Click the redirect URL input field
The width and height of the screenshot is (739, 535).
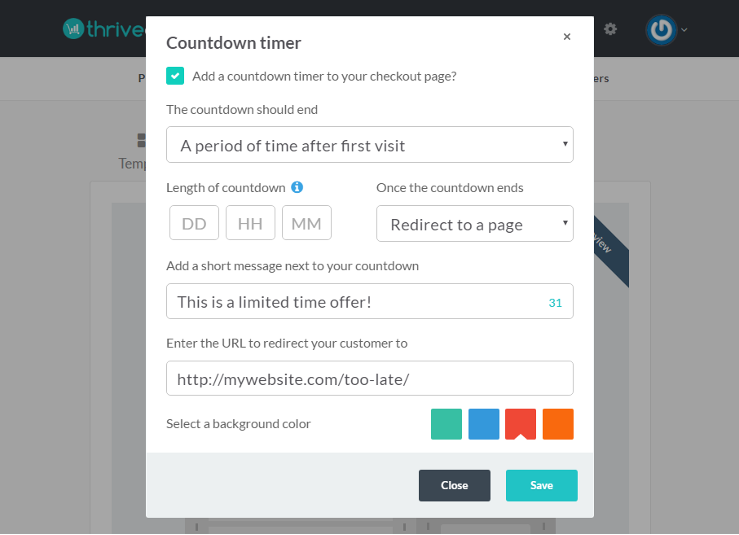click(370, 379)
